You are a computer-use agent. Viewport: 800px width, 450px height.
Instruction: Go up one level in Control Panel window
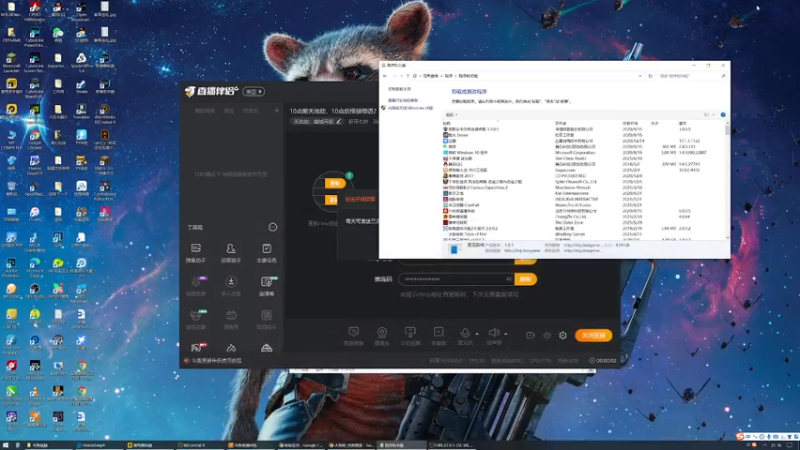408,76
